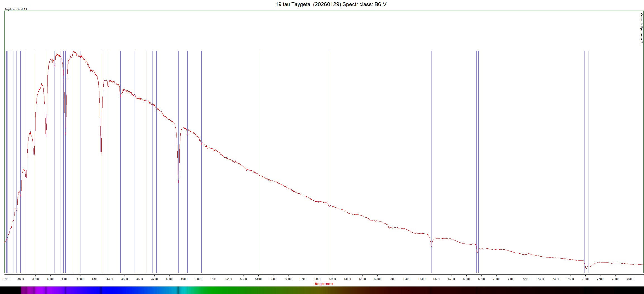Click the green region of the color strip
This screenshot has width=644, height=294.
tap(223, 290)
